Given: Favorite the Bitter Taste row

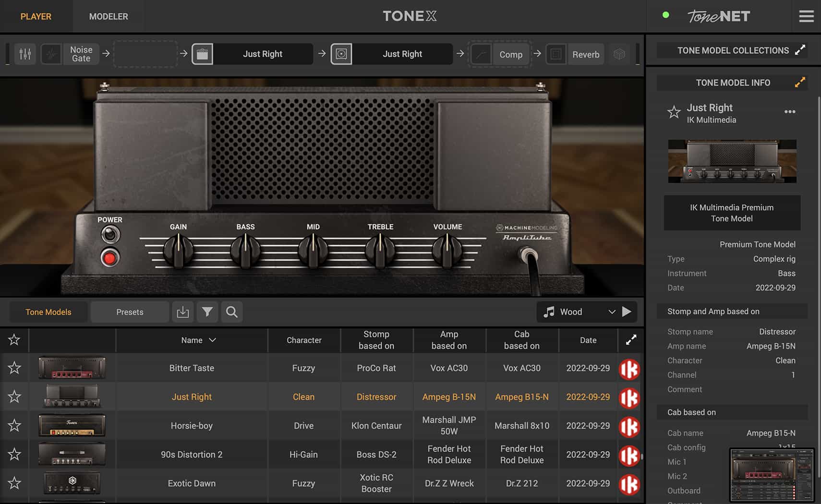Looking at the screenshot, I should point(14,368).
